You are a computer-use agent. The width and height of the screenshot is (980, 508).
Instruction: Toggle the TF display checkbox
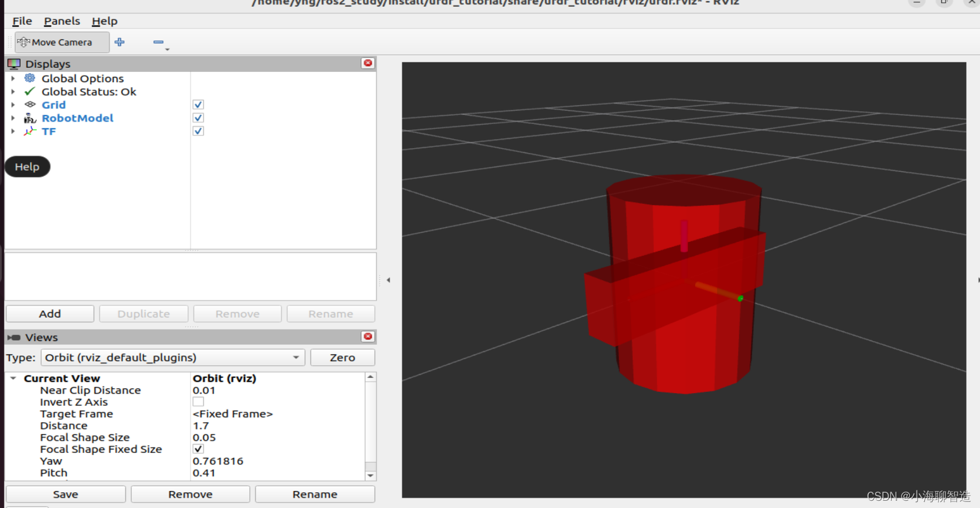click(x=198, y=131)
